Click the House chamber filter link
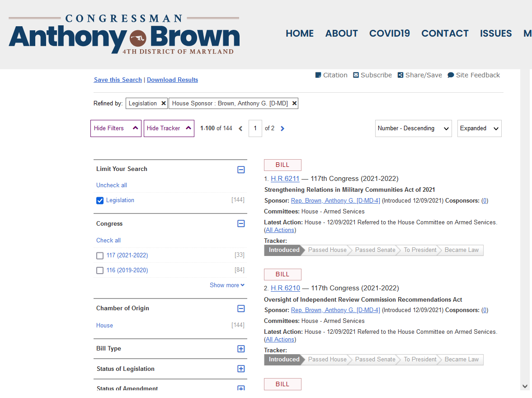 (x=104, y=325)
